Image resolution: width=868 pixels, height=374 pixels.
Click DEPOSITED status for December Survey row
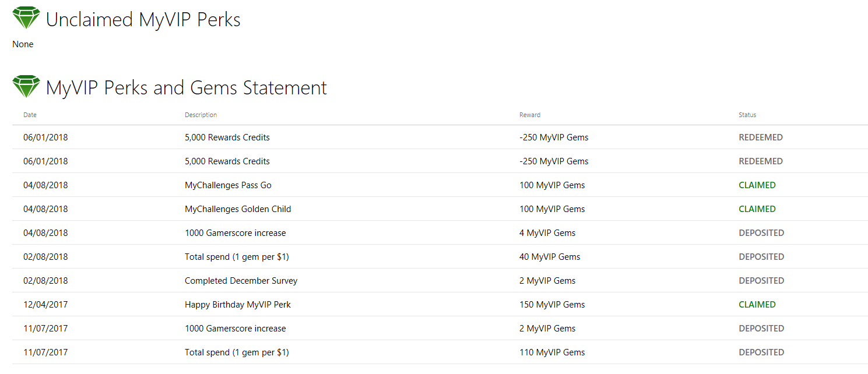761,281
